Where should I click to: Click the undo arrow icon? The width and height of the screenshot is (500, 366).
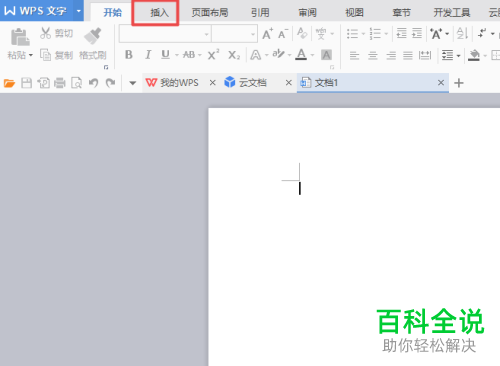94,83
